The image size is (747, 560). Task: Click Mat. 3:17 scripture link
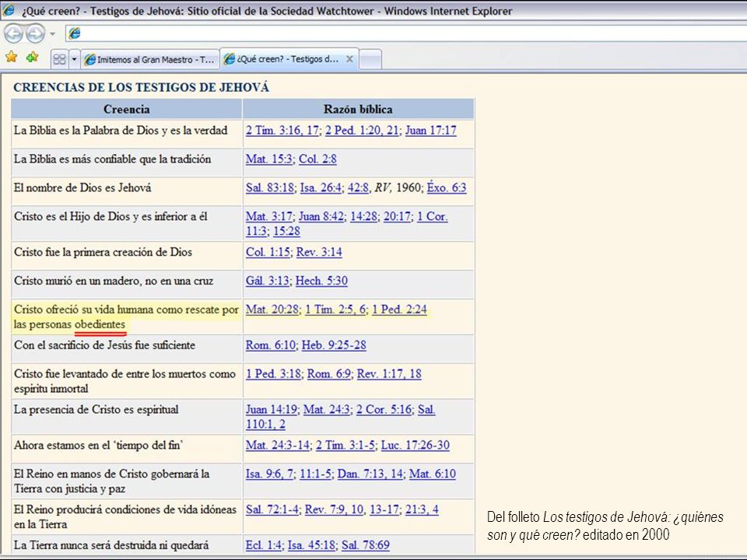tap(269, 216)
